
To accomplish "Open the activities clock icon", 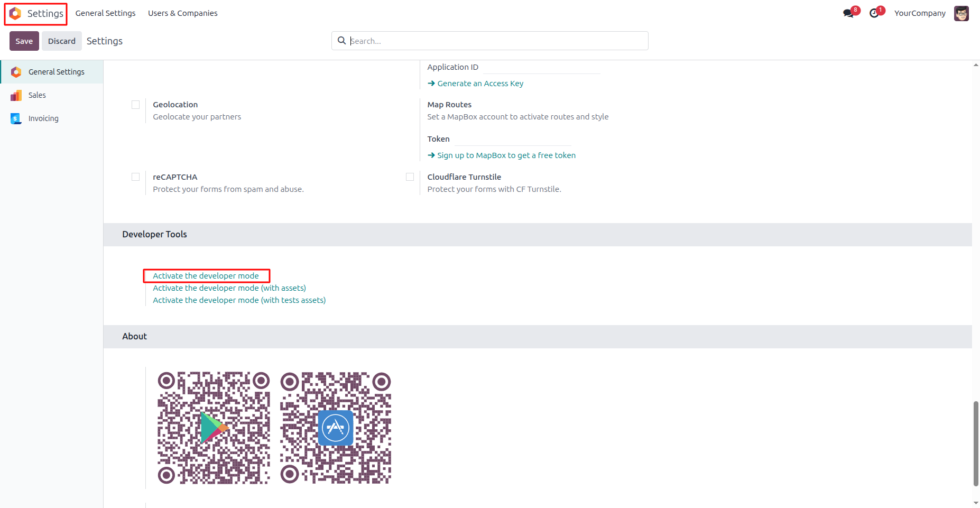I will click(x=874, y=13).
